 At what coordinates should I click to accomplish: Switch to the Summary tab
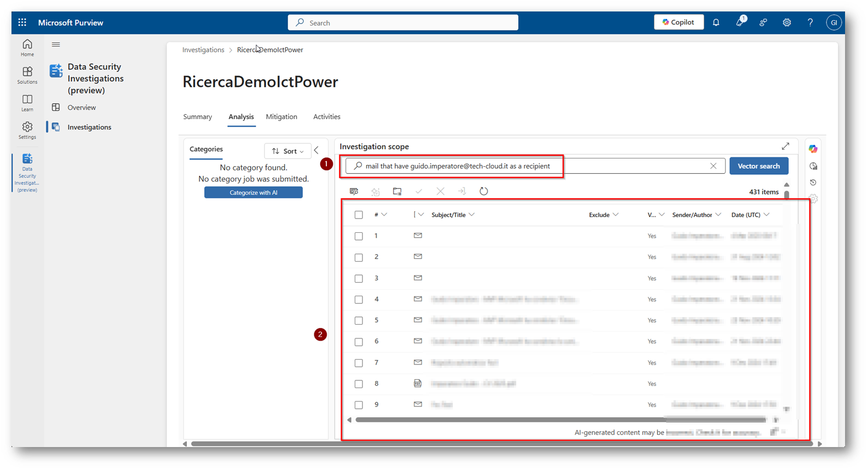click(x=197, y=116)
